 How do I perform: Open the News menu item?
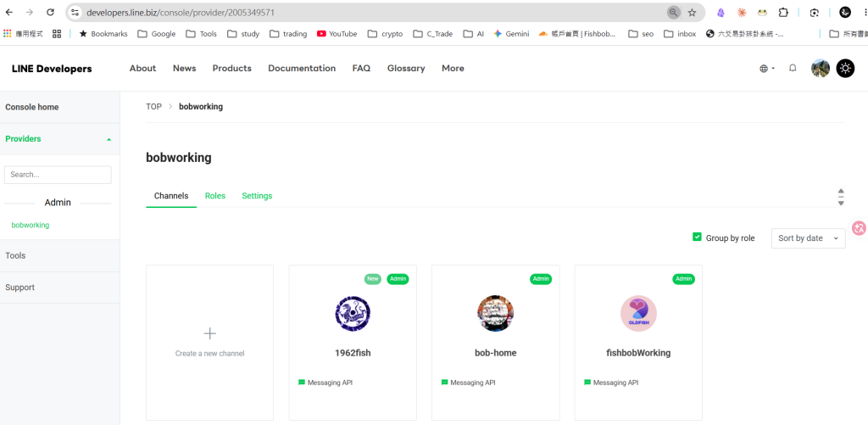(184, 68)
